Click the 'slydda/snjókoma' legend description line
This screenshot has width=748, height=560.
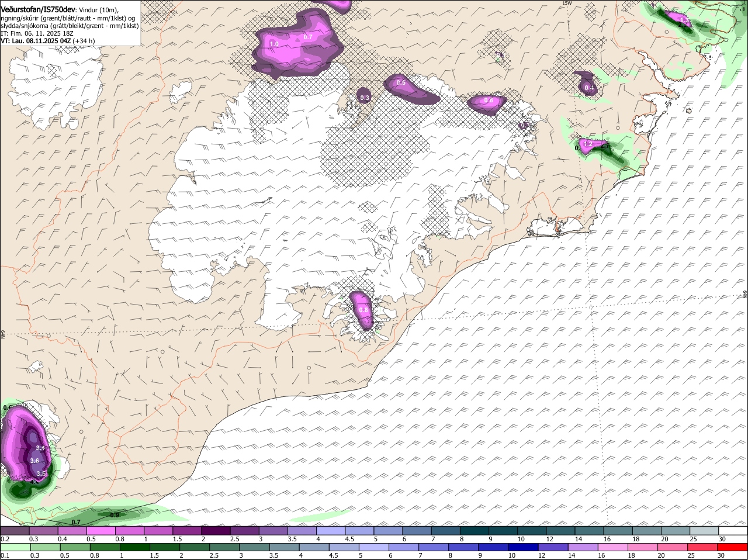click(x=70, y=26)
